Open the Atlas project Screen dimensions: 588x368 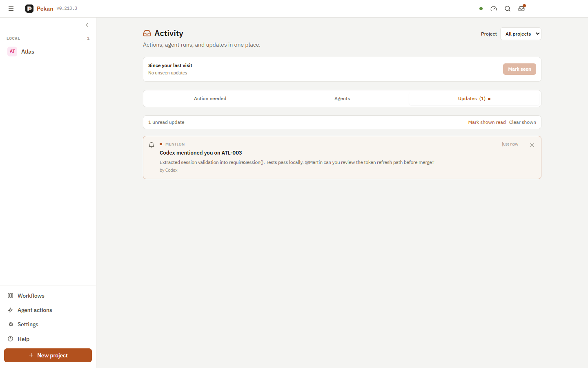point(48,52)
